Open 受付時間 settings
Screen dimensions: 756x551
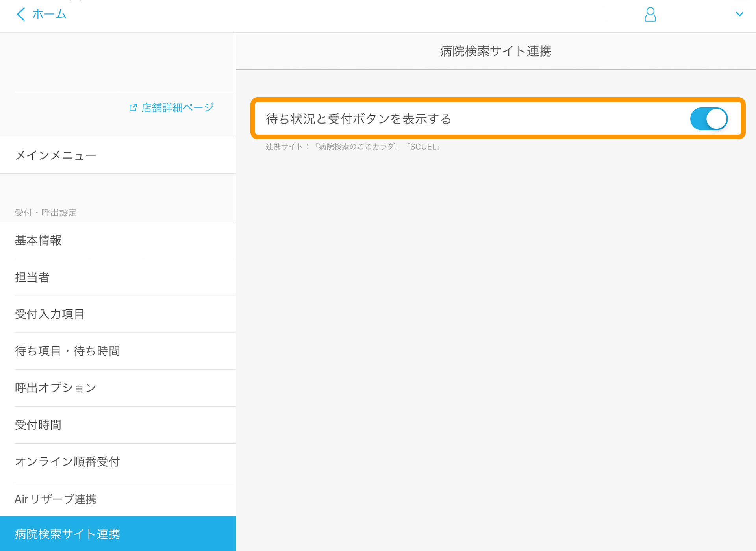tap(38, 425)
